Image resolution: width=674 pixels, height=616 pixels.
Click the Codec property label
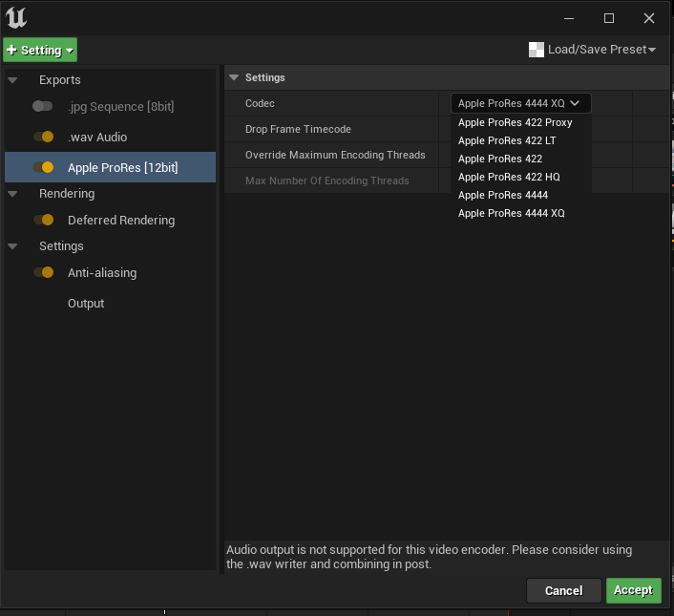pyautogui.click(x=260, y=103)
